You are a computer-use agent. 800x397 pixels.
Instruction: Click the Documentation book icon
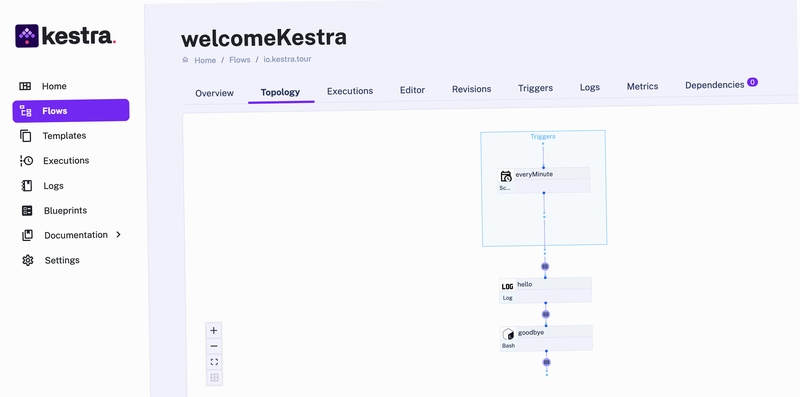click(x=27, y=235)
